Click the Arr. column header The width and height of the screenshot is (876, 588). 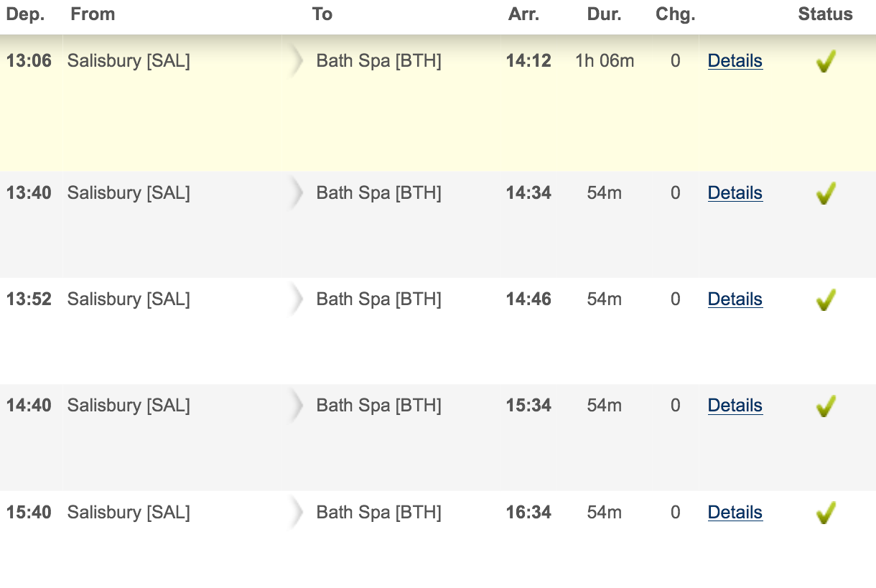click(x=524, y=14)
